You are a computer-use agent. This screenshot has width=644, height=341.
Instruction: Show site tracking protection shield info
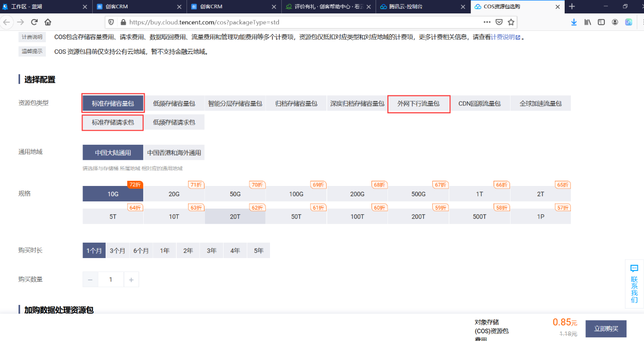point(110,22)
